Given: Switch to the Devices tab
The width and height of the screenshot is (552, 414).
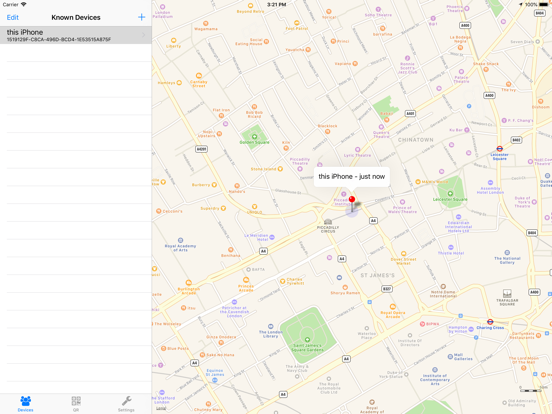Looking at the screenshot, I should click(x=25, y=404).
